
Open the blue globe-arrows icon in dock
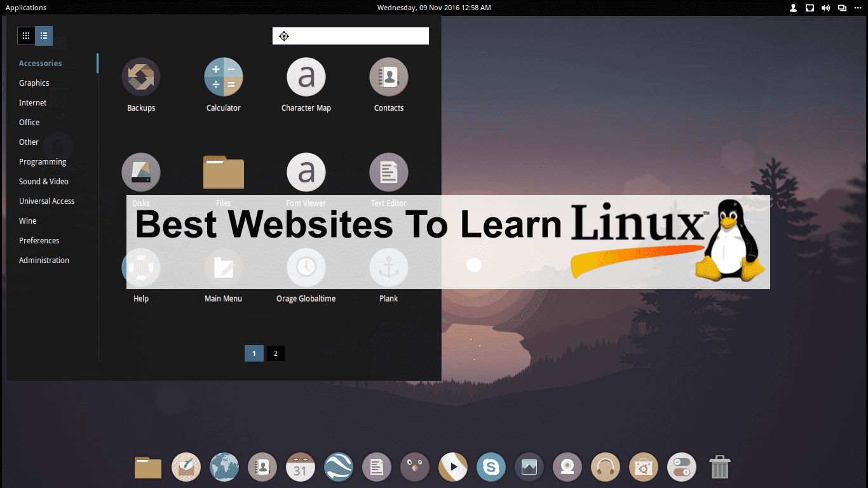[339, 468]
